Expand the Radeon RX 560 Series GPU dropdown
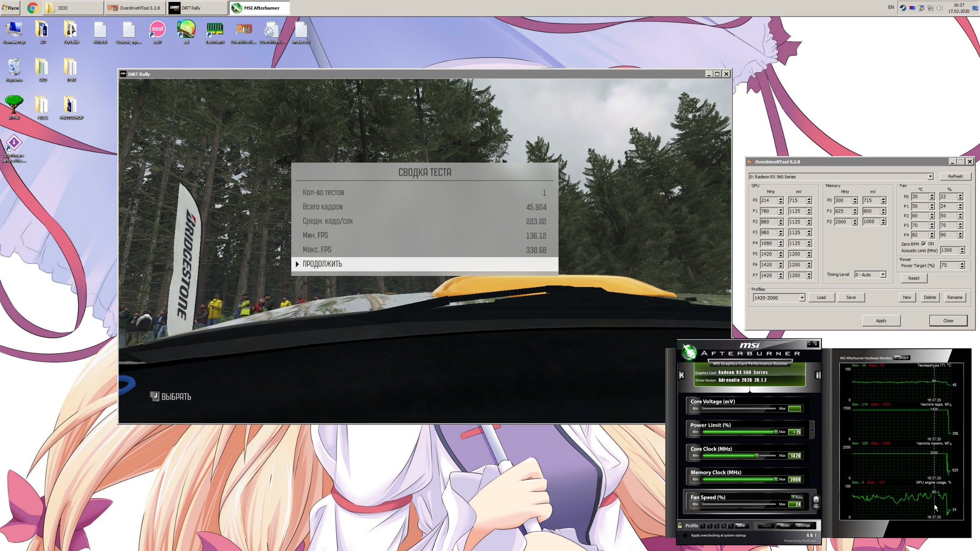Viewport: 980px width, 551px height. click(930, 176)
